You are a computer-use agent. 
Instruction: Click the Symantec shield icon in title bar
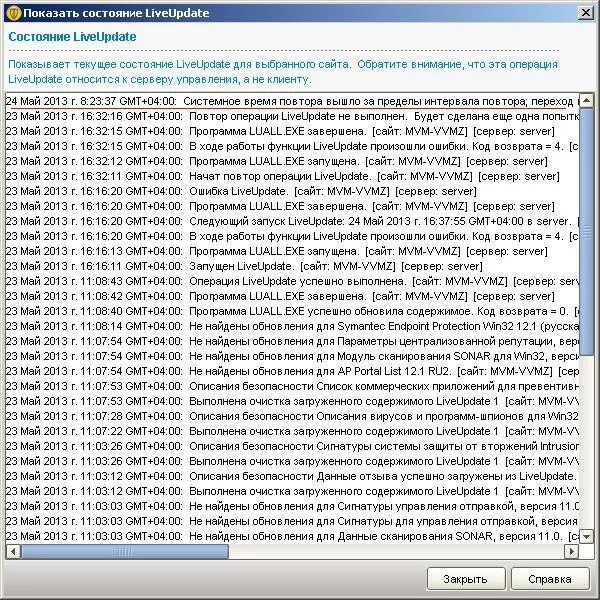pos(14,13)
